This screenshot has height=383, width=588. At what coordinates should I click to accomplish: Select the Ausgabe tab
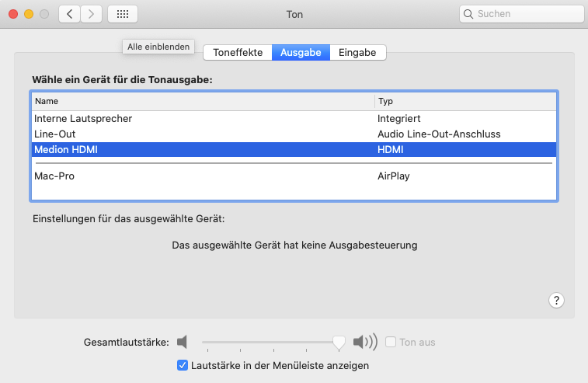(301, 53)
